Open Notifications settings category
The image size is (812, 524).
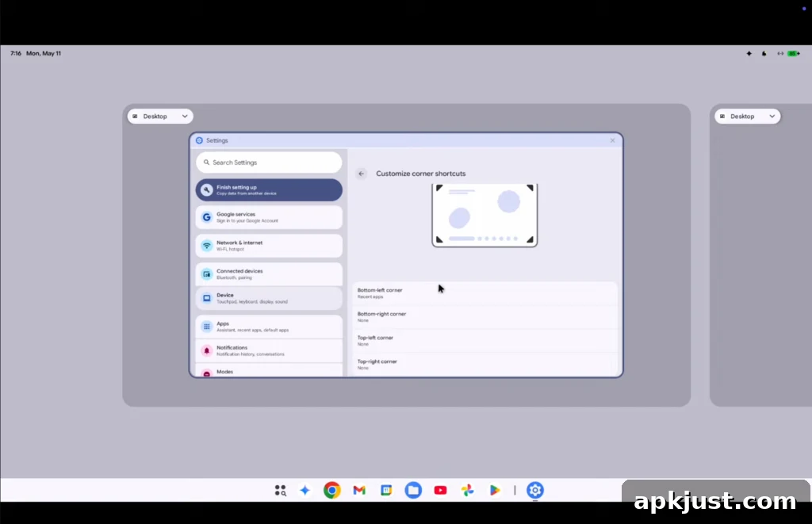coord(269,351)
